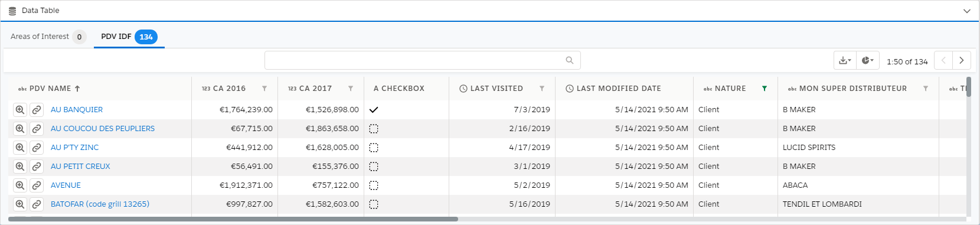Open the active NATURE column filter
Screen dimensions: 980x225
[765, 89]
